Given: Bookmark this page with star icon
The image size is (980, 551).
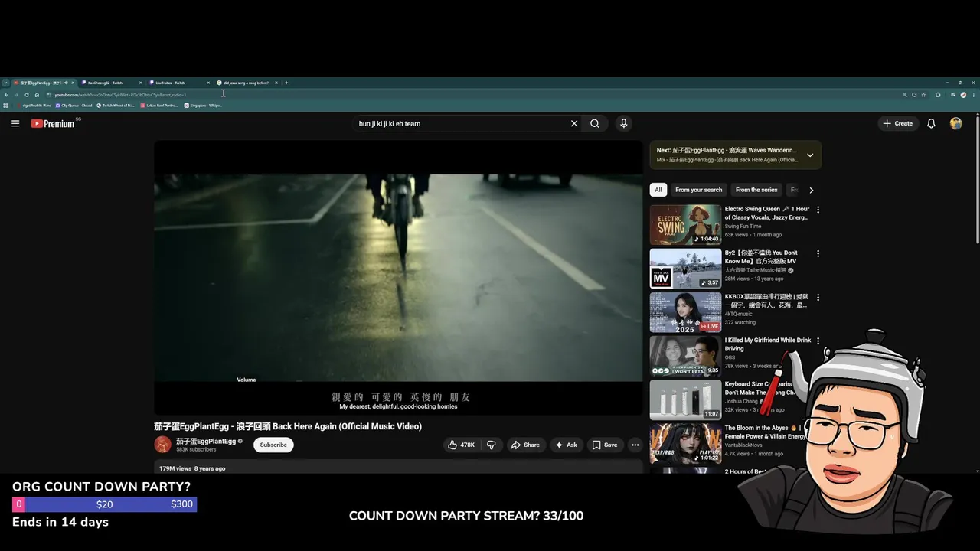Looking at the screenshot, I should coord(923,95).
